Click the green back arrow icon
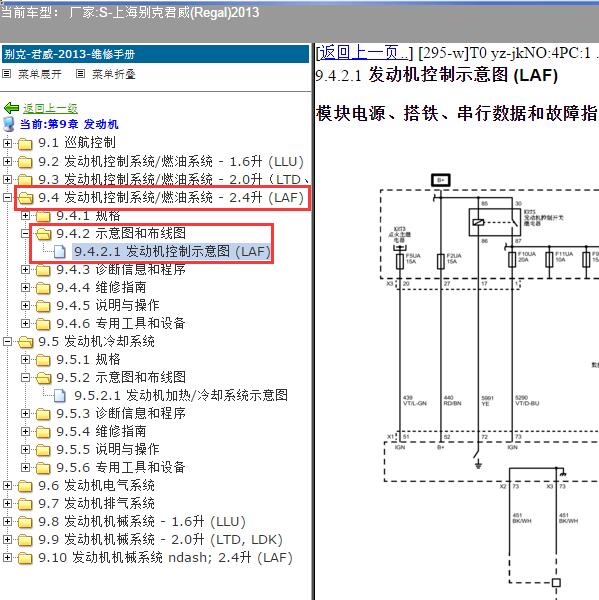This screenshot has width=599, height=600. pyautogui.click(x=11, y=108)
